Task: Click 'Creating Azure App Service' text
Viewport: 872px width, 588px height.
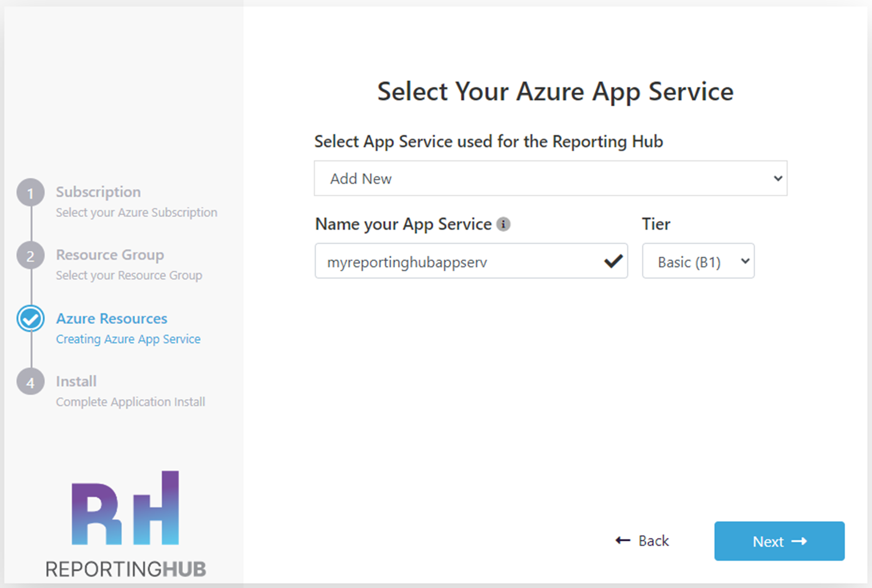Action: [128, 339]
